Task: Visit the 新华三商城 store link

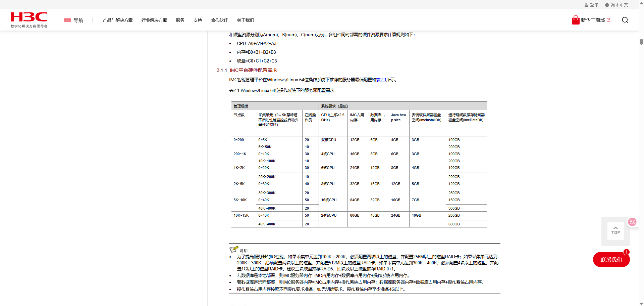Action: point(593,20)
